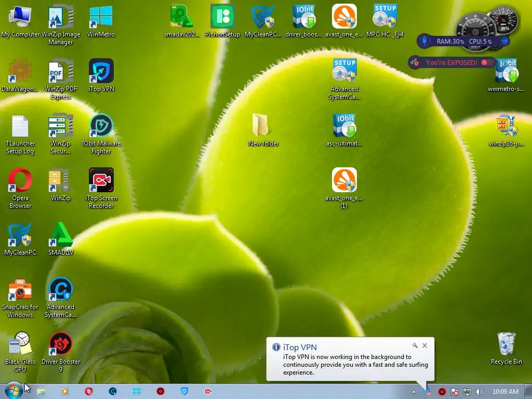The width and height of the screenshot is (532, 399).
Task: Launch iTop VPN desktop shortcut
Action: coord(101,75)
